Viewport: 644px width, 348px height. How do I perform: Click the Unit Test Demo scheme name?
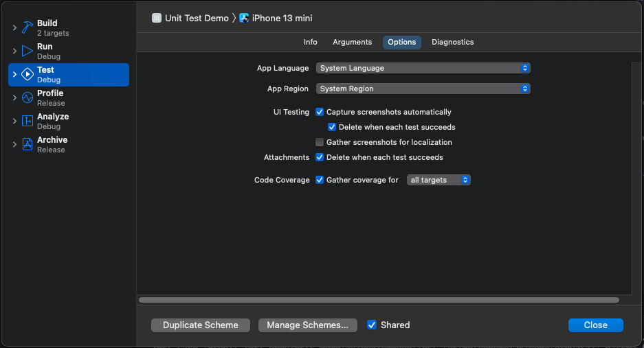[x=197, y=18]
